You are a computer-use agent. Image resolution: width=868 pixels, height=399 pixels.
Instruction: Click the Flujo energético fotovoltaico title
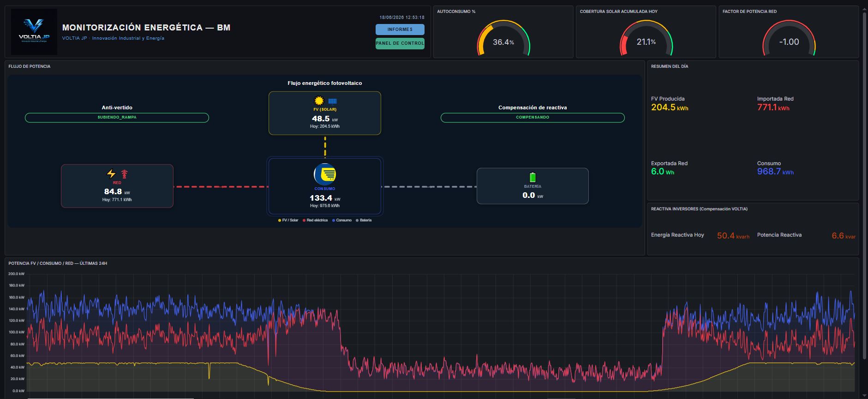click(x=325, y=83)
